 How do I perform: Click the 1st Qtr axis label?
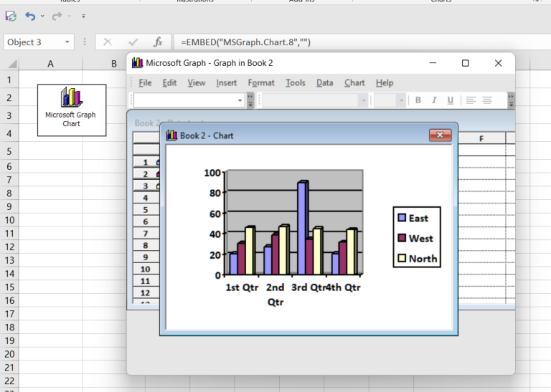coord(242,287)
